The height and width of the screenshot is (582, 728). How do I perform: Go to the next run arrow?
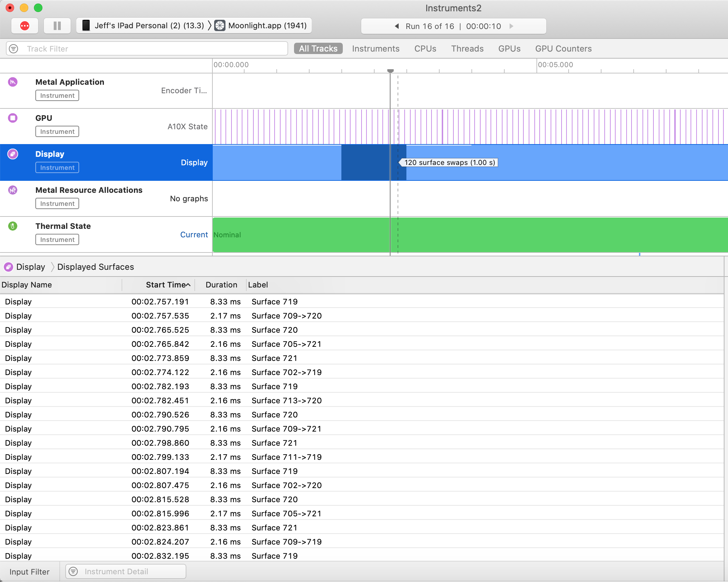click(511, 26)
